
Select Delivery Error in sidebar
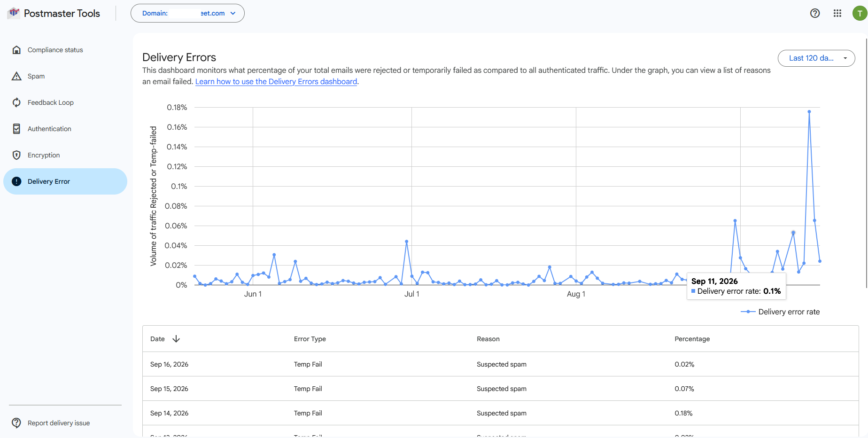click(65, 181)
